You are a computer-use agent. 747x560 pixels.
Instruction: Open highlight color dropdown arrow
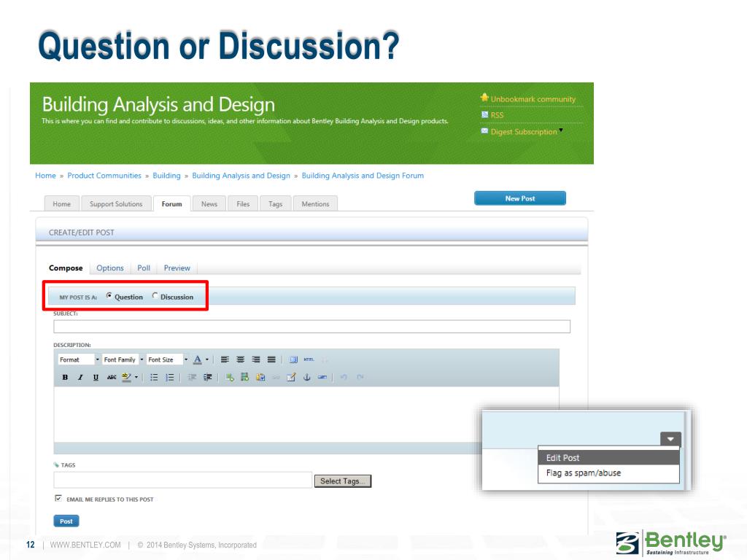[x=136, y=377]
